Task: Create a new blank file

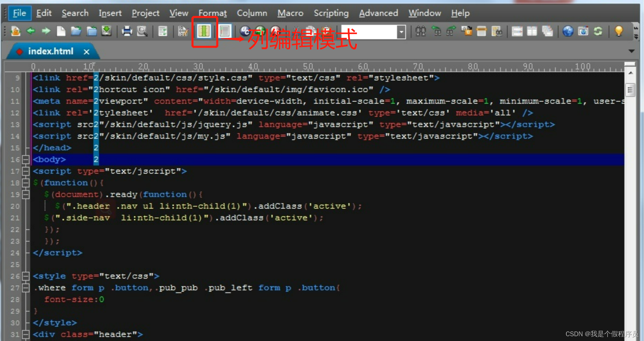Action: pos(61,31)
